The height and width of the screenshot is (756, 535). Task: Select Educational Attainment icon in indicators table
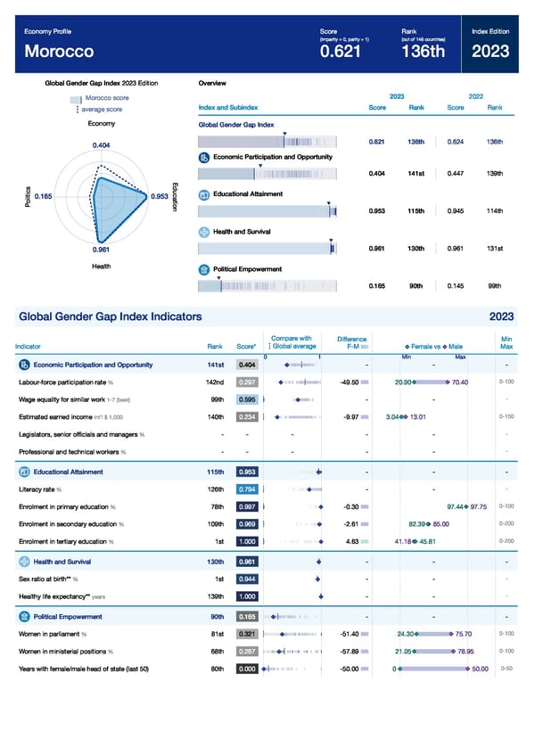23,472
